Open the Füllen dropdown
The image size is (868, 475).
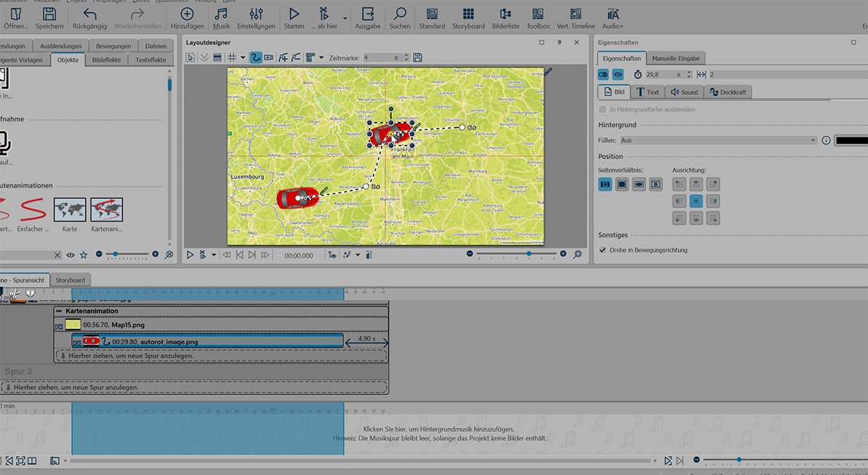(x=718, y=140)
